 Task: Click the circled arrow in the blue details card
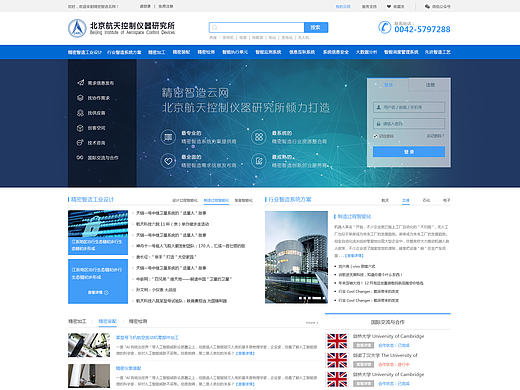(x=106, y=292)
